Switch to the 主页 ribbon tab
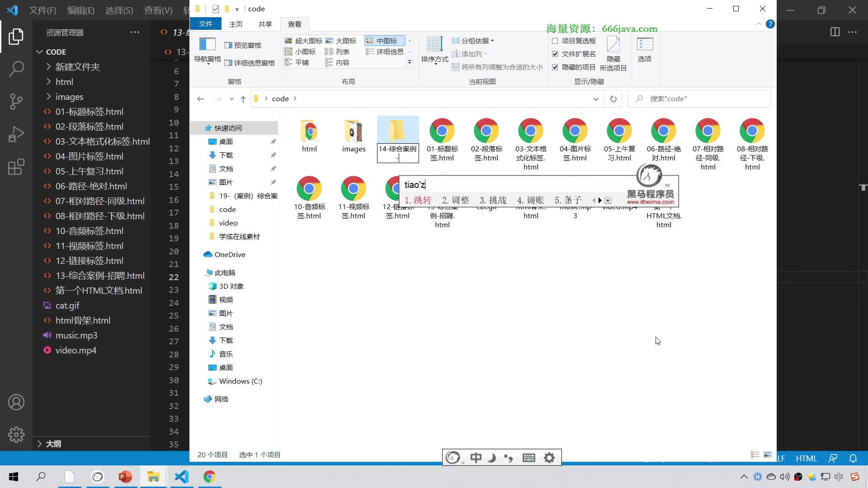868x488 pixels. pyautogui.click(x=236, y=24)
